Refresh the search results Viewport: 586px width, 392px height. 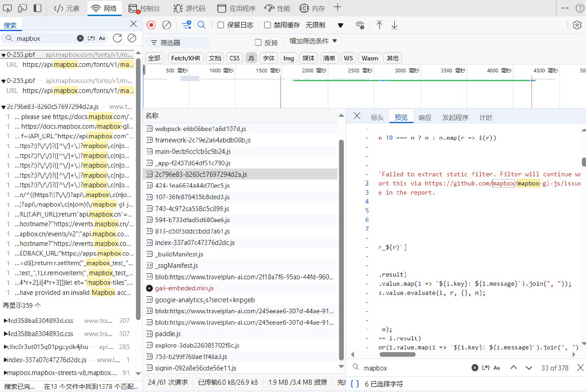point(117,38)
